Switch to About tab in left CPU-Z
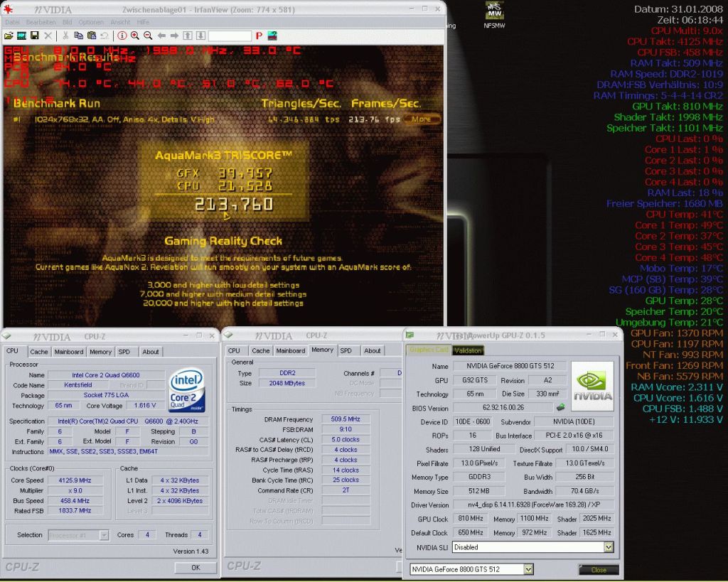 coord(151,352)
